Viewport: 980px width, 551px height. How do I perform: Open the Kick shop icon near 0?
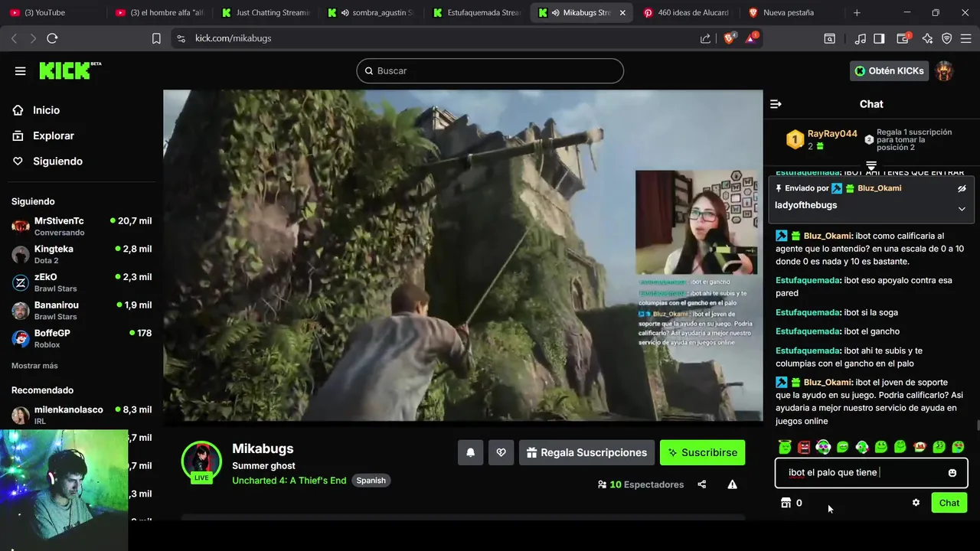[786, 503]
